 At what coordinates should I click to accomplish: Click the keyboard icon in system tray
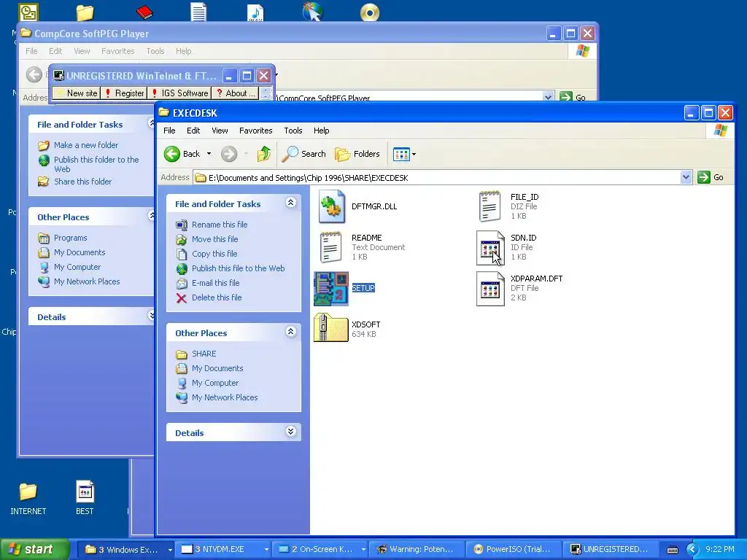(x=672, y=550)
